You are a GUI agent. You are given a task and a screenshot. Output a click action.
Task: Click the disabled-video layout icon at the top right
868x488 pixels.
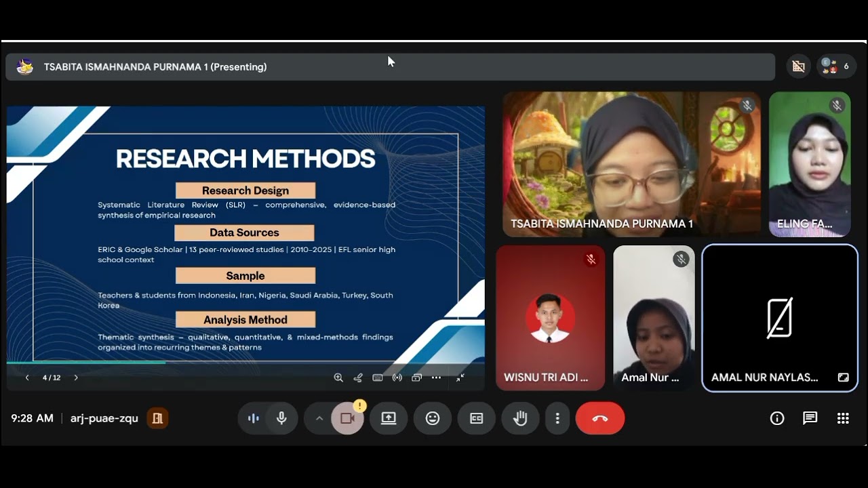tap(799, 66)
